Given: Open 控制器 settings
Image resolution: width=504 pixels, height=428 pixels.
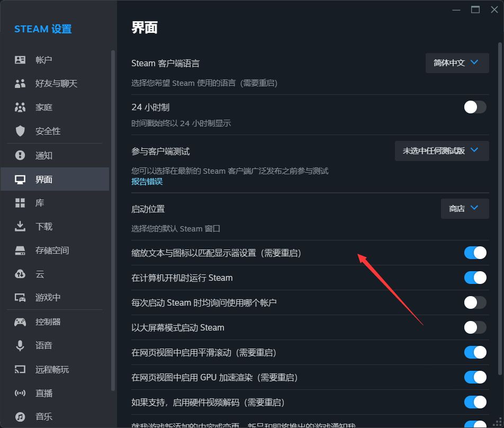Looking at the screenshot, I should coord(55,322).
